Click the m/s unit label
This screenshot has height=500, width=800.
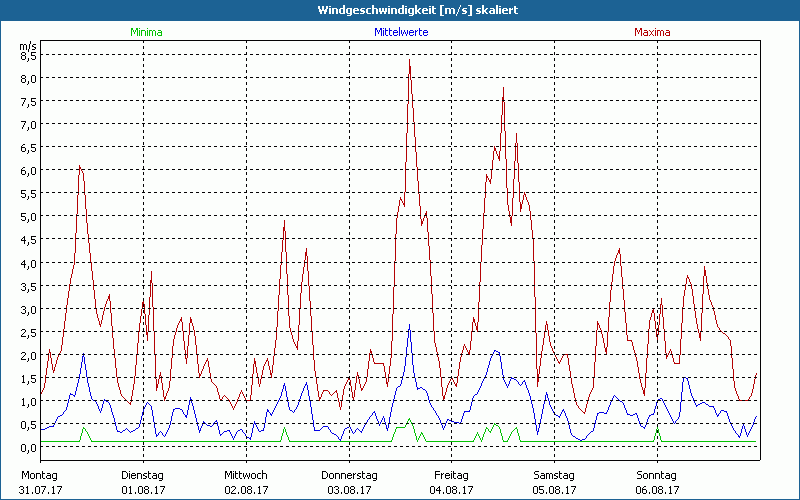point(27,46)
